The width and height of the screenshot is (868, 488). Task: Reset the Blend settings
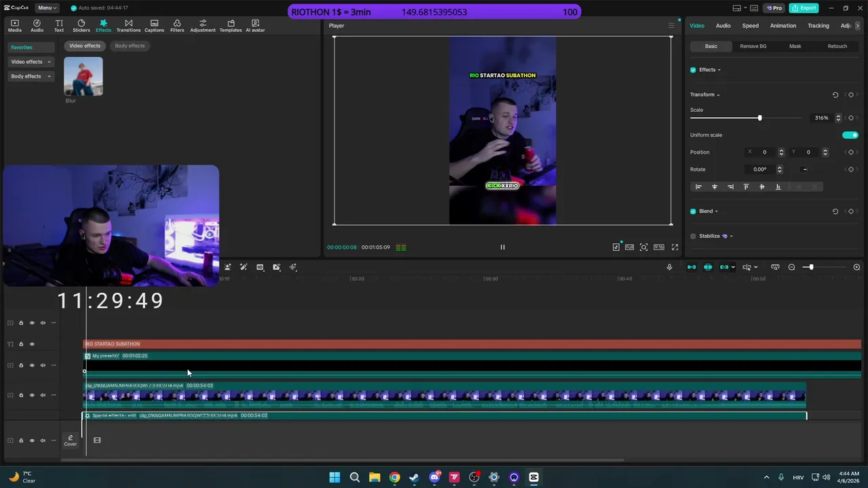[x=835, y=211]
